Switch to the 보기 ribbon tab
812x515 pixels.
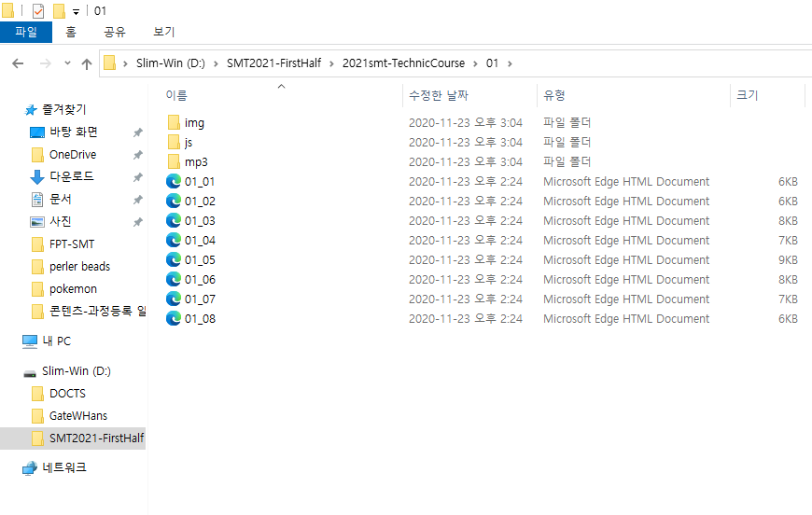coord(163,32)
